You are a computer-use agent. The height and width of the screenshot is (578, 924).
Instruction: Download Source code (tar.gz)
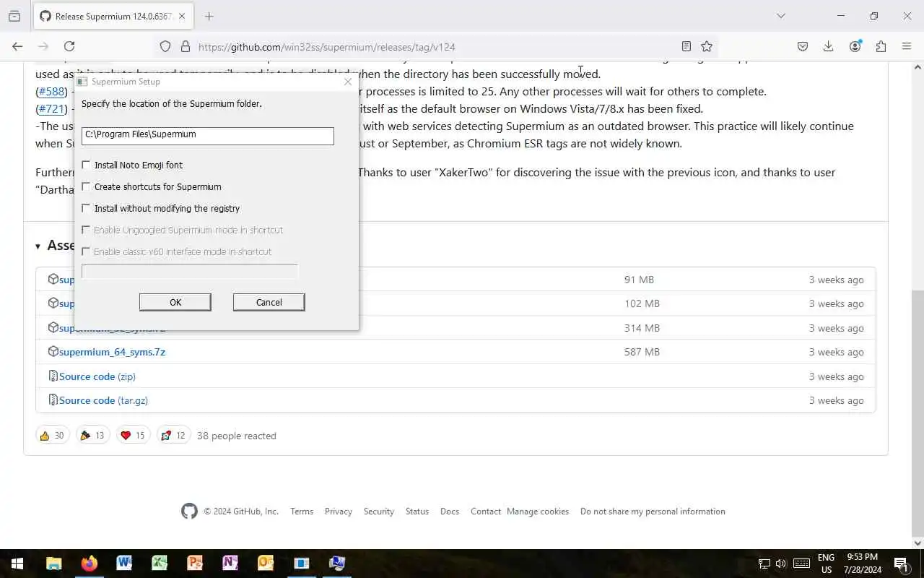click(103, 400)
